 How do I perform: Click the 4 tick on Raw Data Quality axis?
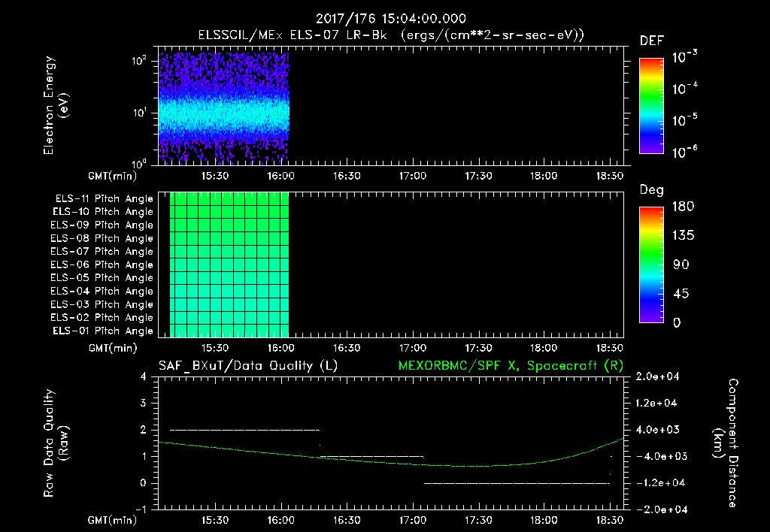coord(144,377)
